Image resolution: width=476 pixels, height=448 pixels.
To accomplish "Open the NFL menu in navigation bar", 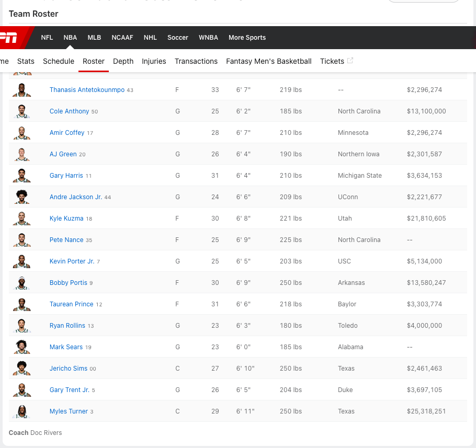I will [x=47, y=38].
